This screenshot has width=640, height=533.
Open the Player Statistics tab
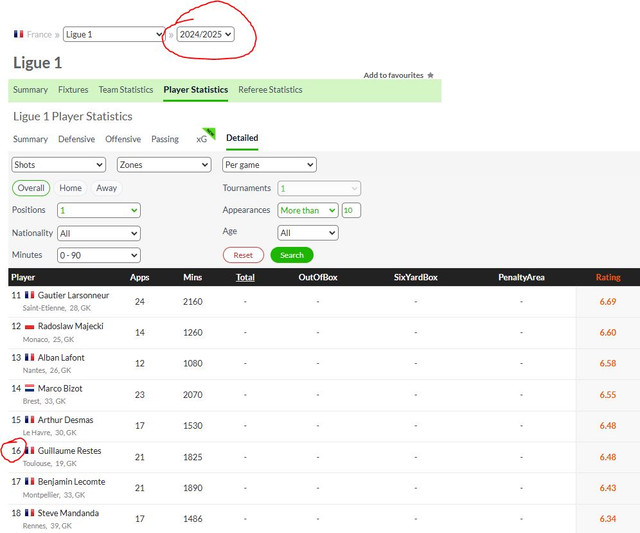coord(196,90)
